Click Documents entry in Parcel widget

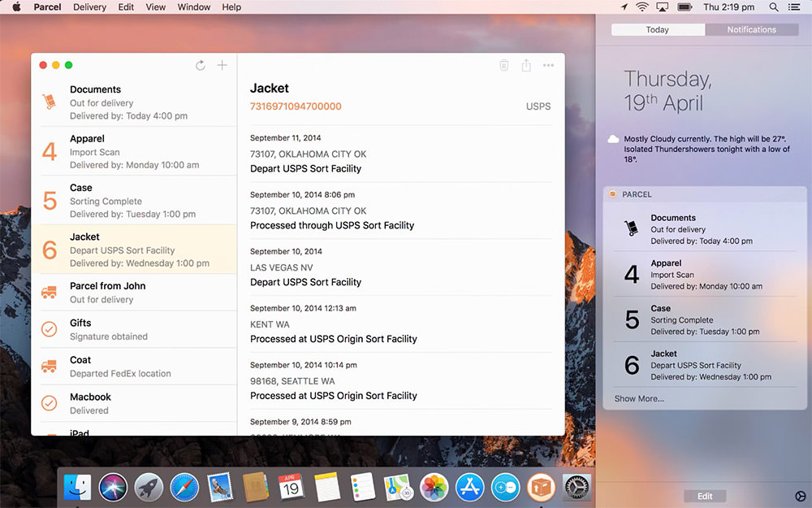coord(705,229)
